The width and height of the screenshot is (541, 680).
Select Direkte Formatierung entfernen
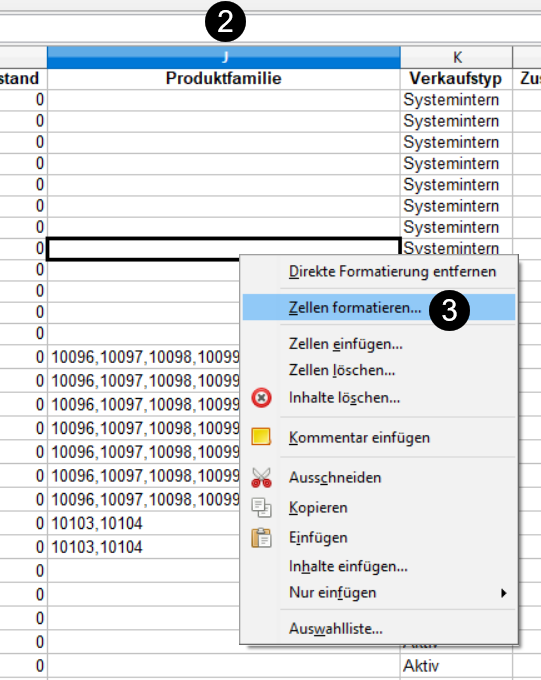click(x=392, y=271)
